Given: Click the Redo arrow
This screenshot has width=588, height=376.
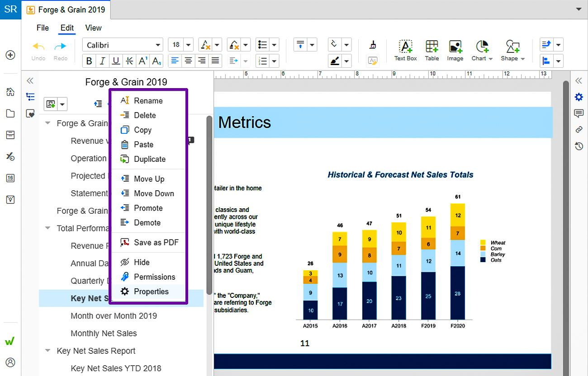Looking at the screenshot, I should [60, 46].
